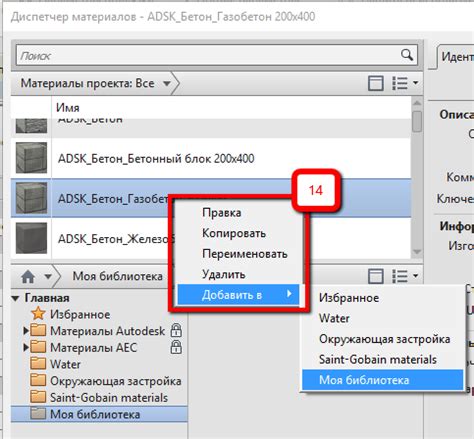Expand the Материалы Autodesk folder
The height and width of the screenshot is (439, 474).
26,331
